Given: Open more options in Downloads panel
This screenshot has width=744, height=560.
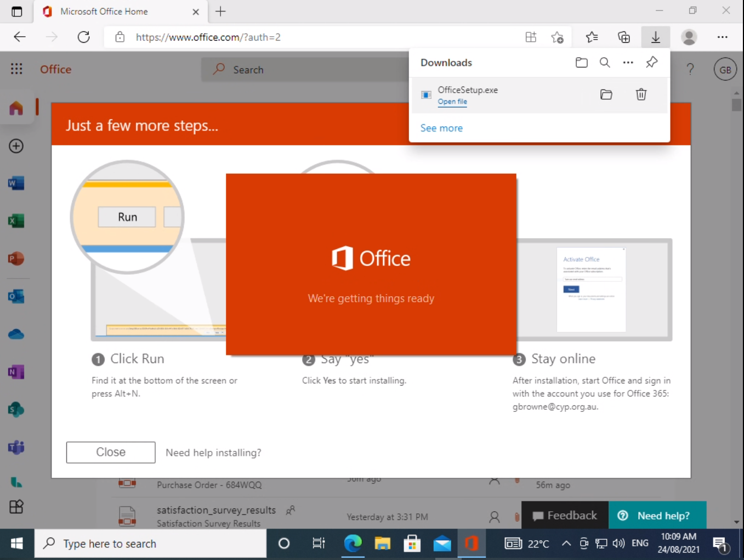Looking at the screenshot, I should click(x=628, y=63).
